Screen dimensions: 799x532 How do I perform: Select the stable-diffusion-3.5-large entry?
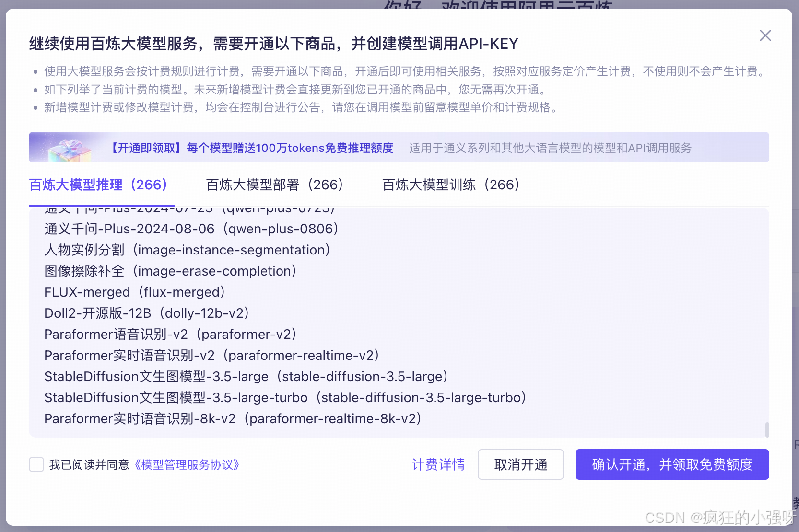[247, 376]
